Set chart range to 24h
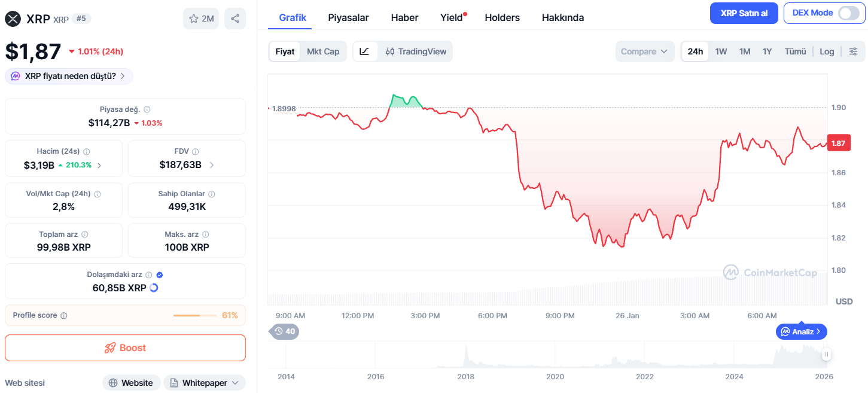This screenshot has width=868, height=393. (695, 51)
